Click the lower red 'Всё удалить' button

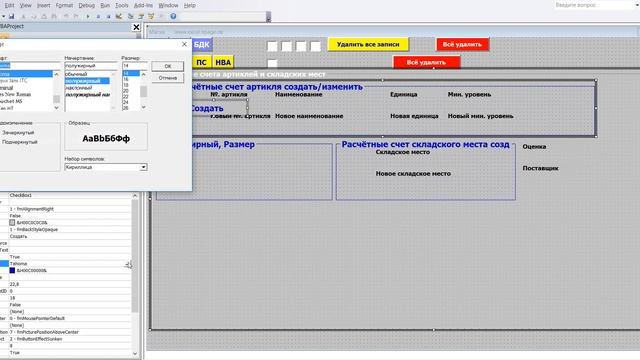(x=426, y=62)
